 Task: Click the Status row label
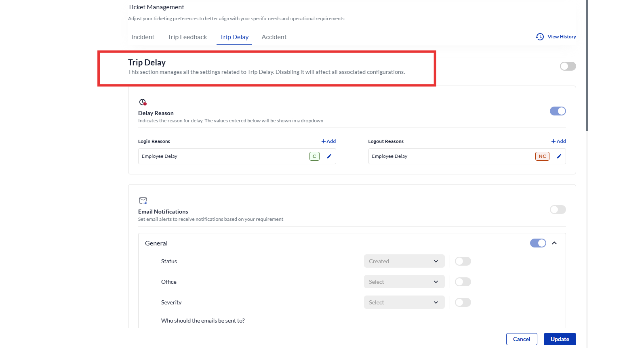click(x=169, y=262)
